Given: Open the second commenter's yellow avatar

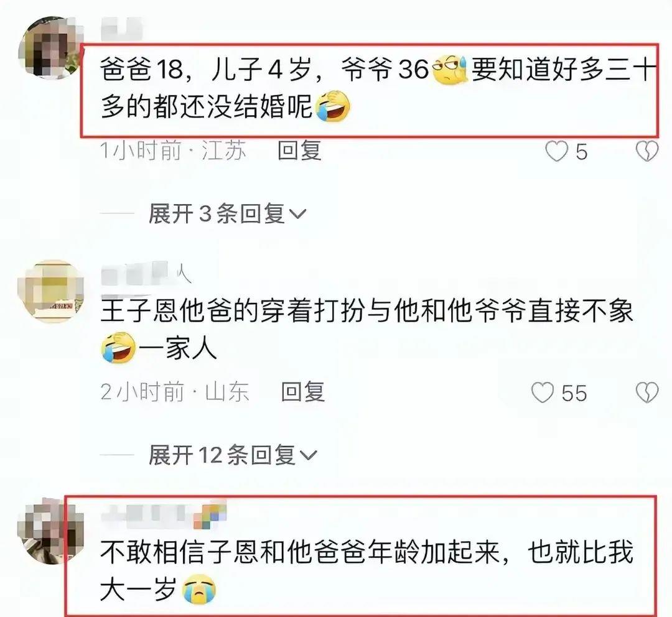Looking at the screenshot, I should point(50,291).
